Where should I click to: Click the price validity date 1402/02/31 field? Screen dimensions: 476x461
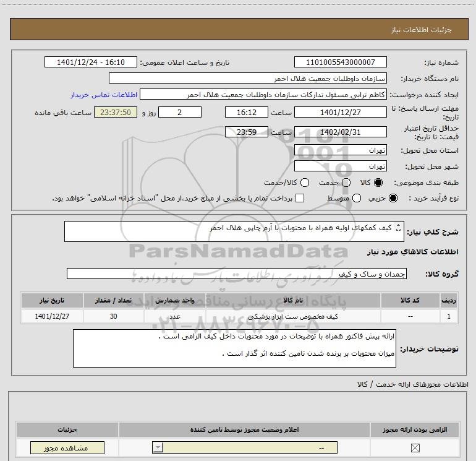tap(340, 132)
